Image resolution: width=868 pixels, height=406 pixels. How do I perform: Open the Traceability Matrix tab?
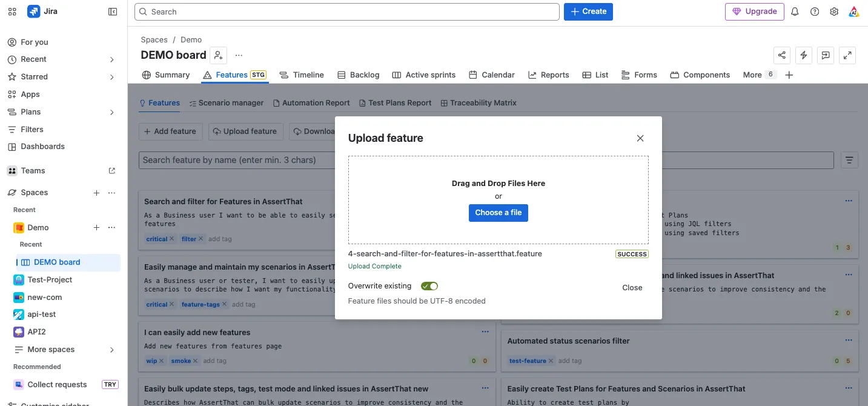(479, 103)
